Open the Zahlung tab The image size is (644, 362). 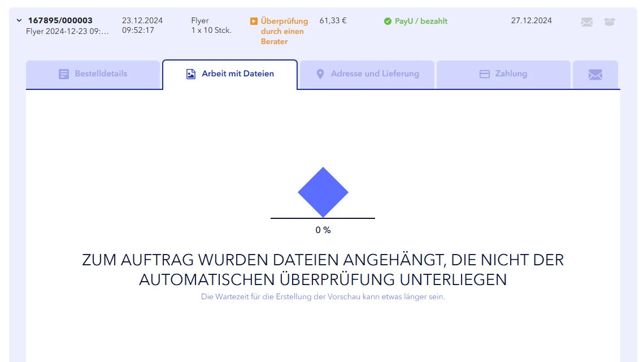503,75
